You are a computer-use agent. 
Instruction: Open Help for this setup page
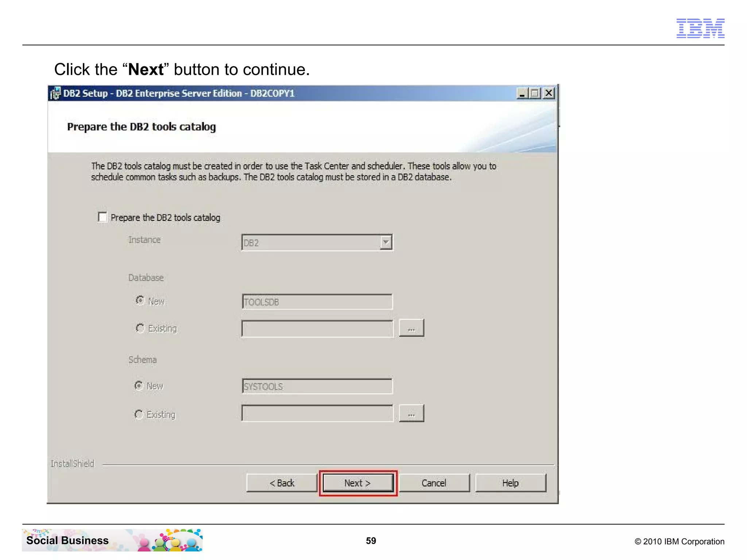pyautogui.click(x=511, y=483)
